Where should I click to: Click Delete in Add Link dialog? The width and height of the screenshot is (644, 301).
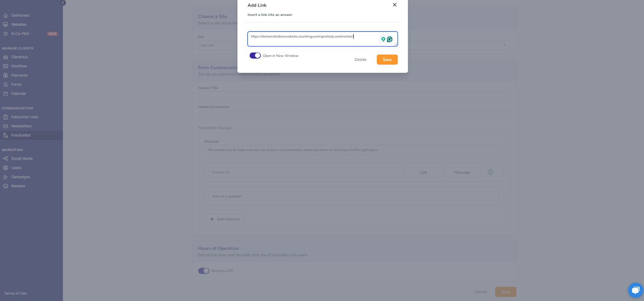pos(361,60)
